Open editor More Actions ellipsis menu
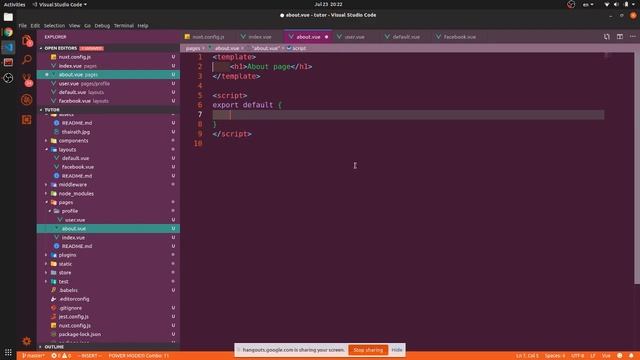This screenshot has height=360, width=640. pyautogui.click(x=633, y=37)
